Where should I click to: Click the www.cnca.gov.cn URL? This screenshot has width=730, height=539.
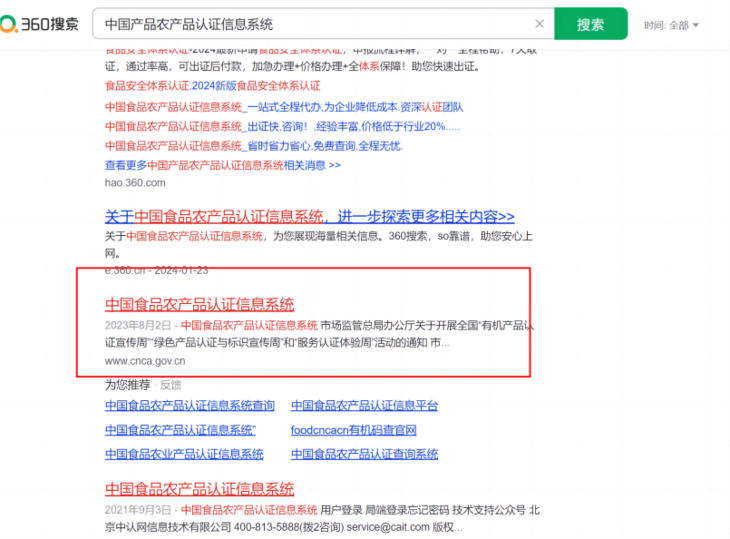click(x=145, y=361)
